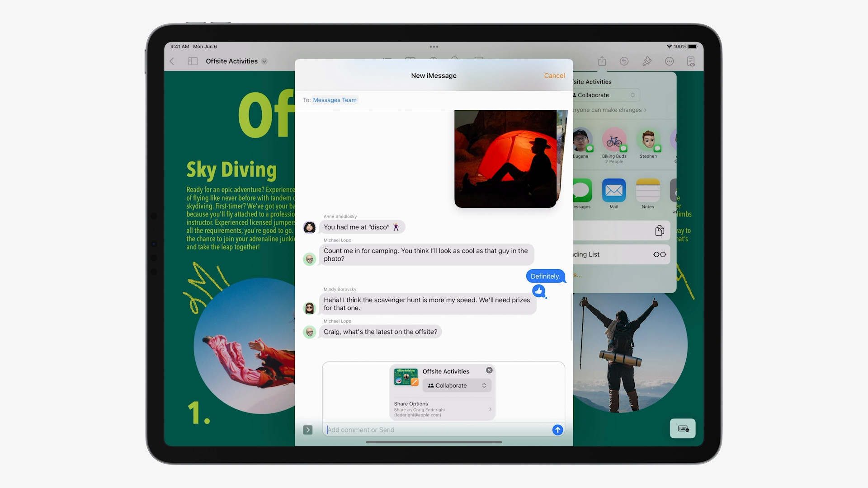Expand the apps drawer arrow beside input
The width and height of the screenshot is (868, 488).
coord(308,430)
